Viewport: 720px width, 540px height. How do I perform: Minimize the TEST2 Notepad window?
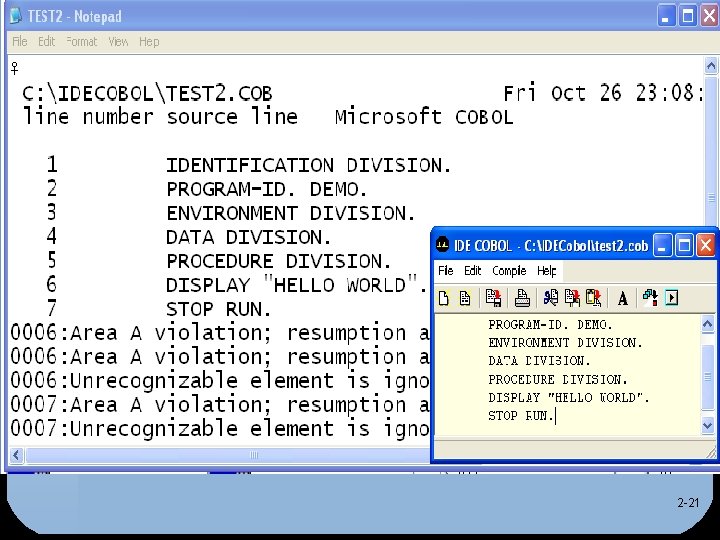point(666,16)
